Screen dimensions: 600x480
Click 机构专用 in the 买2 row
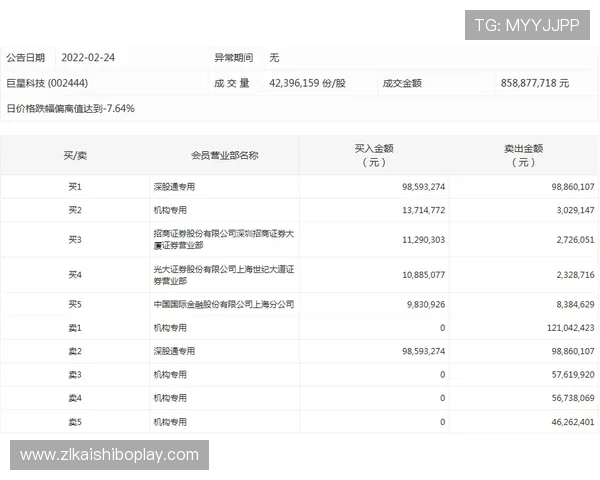click(x=170, y=210)
